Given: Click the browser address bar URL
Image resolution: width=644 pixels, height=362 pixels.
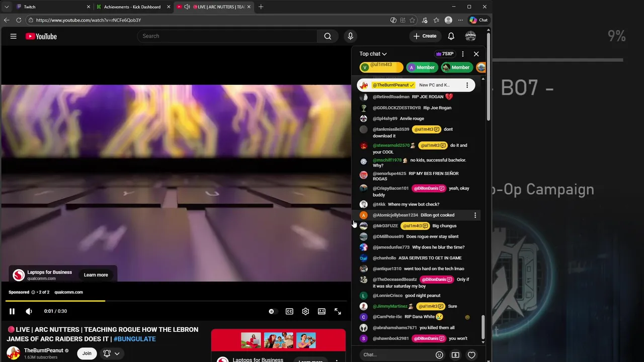Looking at the screenshot, I should pyautogui.click(x=89, y=20).
